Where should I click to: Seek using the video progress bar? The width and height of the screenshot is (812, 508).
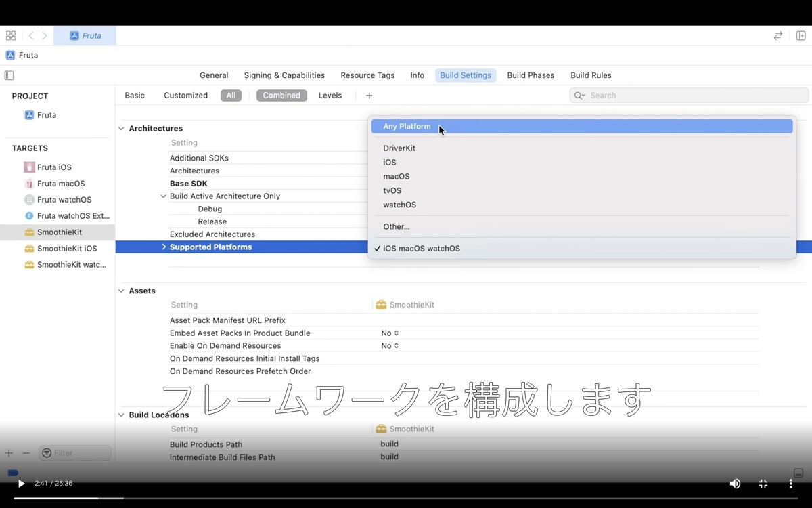pos(406,499)
